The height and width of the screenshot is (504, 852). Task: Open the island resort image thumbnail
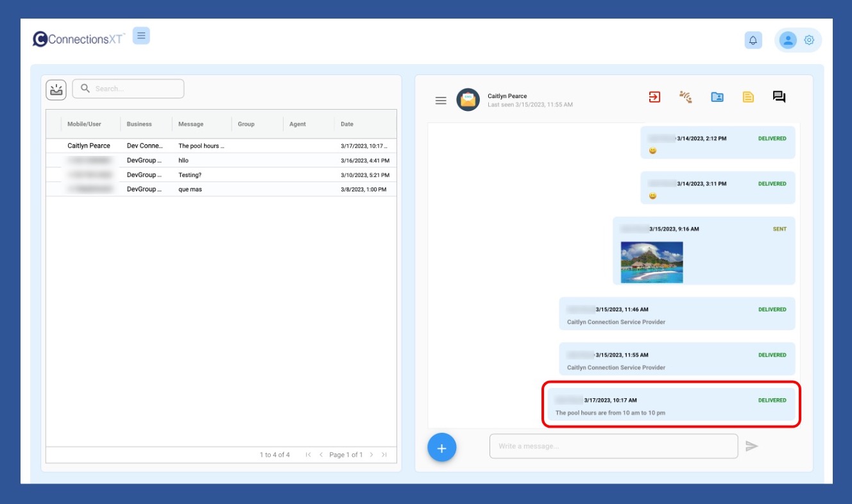click(x=652, y=262)
